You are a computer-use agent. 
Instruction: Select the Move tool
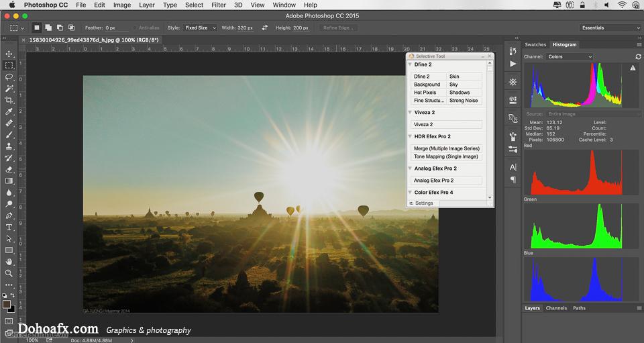coord(9,54)
